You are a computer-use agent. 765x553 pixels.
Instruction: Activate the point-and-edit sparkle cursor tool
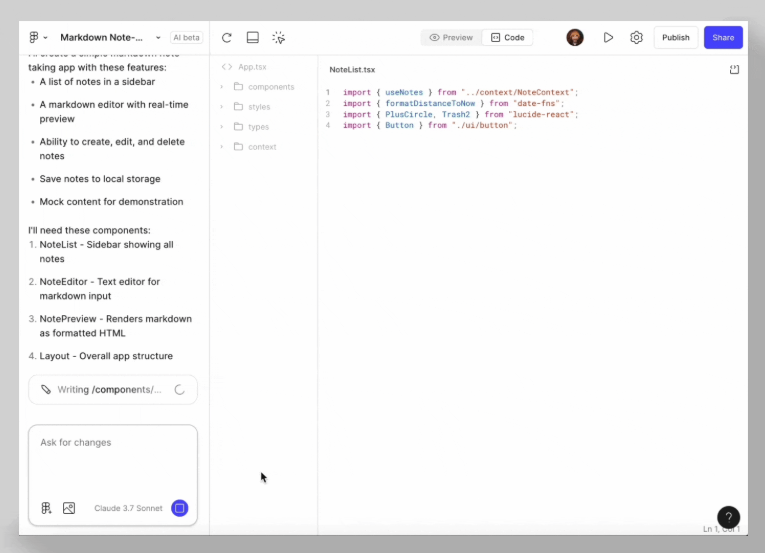point(279,38)
